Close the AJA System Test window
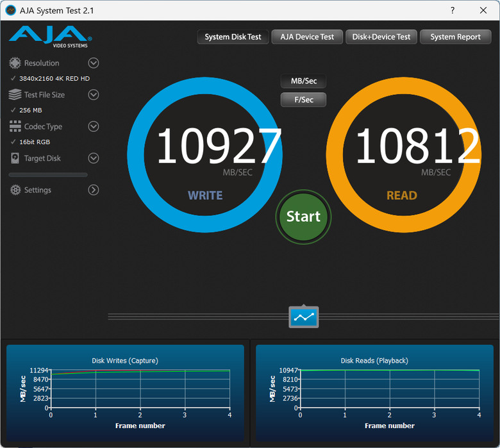500x448 pixels. click(x=483, y=10)
